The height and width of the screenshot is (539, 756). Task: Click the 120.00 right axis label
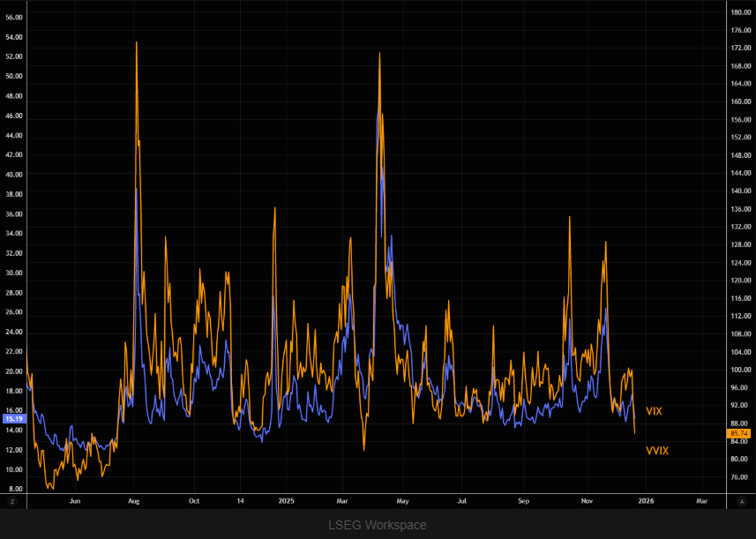741,280
